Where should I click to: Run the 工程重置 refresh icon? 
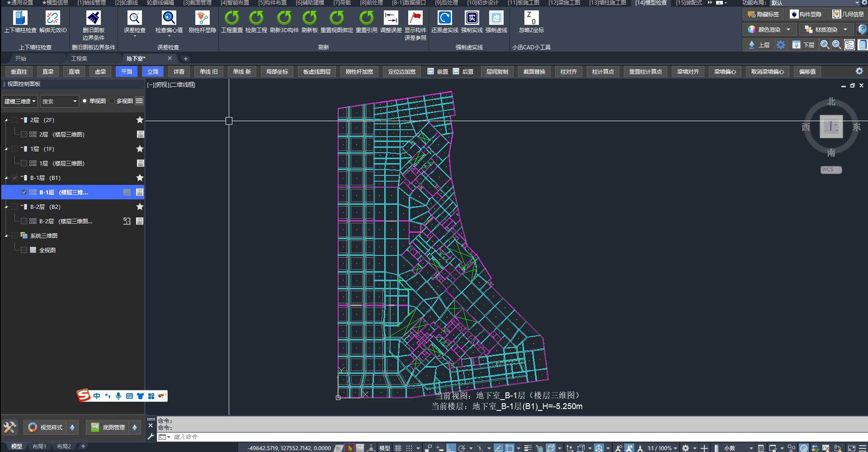[231, 18]
